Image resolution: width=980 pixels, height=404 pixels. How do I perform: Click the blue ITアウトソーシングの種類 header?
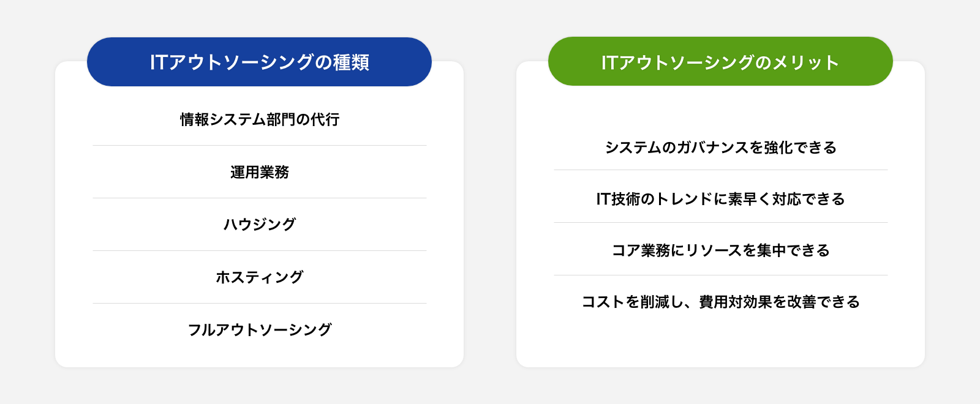259,62
